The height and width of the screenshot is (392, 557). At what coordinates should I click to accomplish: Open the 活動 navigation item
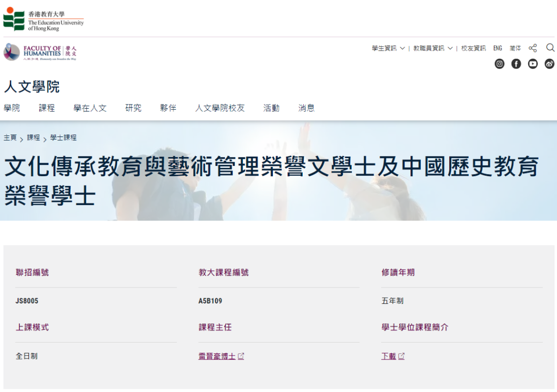271,108
